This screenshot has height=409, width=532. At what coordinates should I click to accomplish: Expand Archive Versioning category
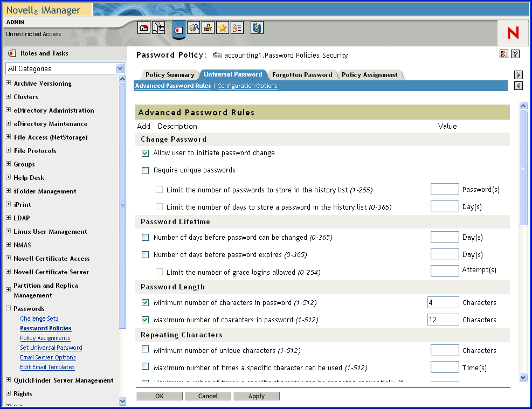[9, 83]
